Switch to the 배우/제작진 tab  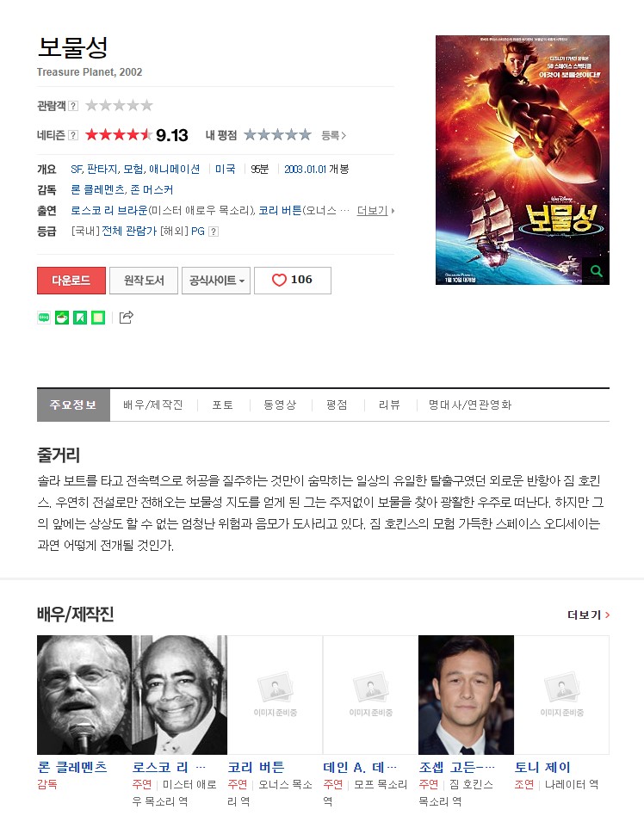(x=153, y=405)
